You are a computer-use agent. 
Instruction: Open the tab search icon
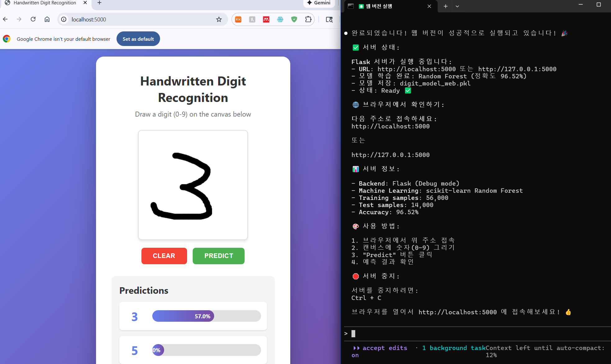(329, 19)
